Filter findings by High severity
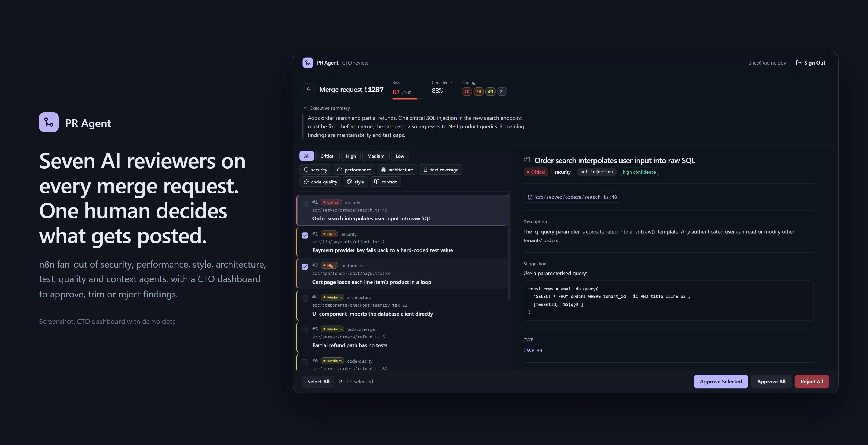This screenshot has width=868, height=445. pyautogui.click(x=351, y=156)
